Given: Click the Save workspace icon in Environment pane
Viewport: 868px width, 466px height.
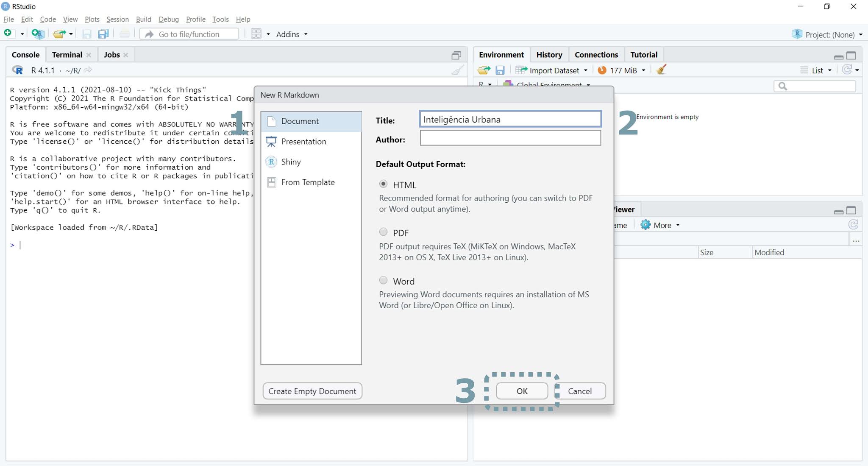Looking at the screenshot, I should pyautogui.click(x=500, y=70).
